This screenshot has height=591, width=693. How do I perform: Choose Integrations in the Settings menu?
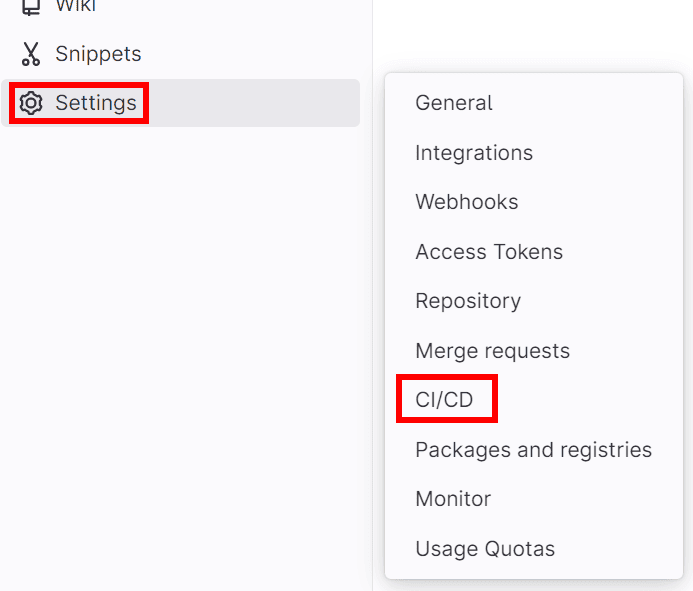coord(474,153)
